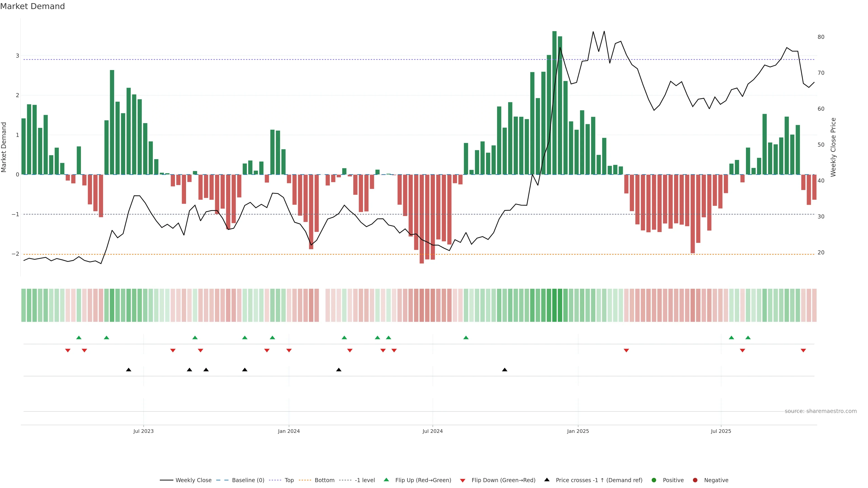Click the first green Flip Up marker
The width and height of the screenshot is (868, 488).
point(79,338)
